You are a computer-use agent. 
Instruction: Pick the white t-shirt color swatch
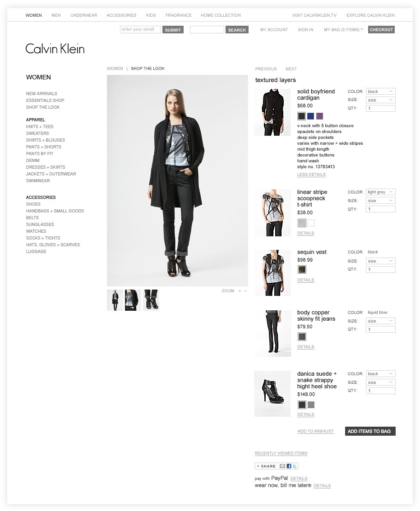311,223
